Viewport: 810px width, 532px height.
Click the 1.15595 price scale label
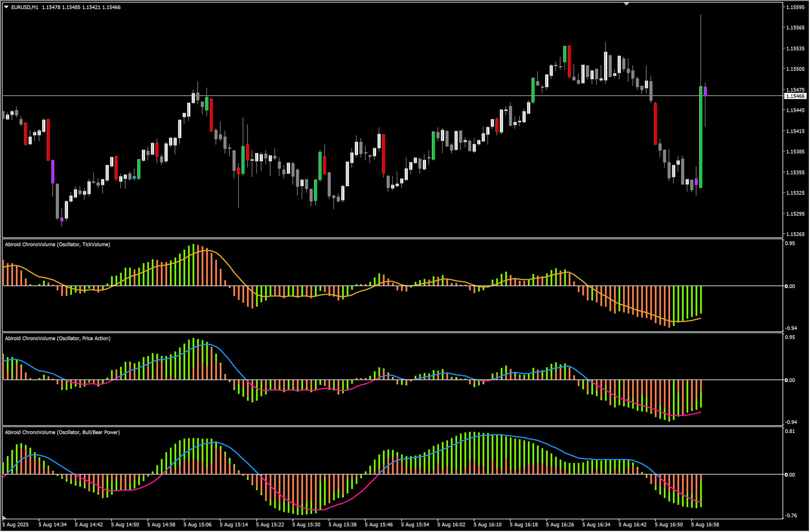[795, 7]
